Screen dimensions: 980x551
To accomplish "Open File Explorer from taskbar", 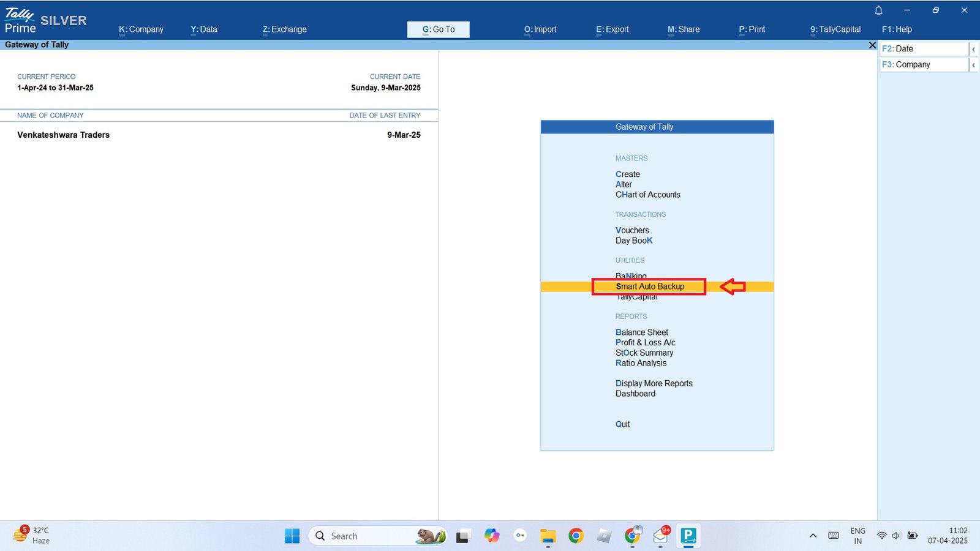I will click(548, 536).
